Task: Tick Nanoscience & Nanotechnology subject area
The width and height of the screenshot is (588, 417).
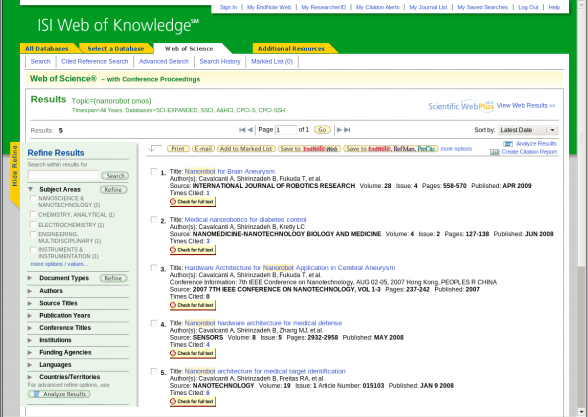Action: coord(33,198)
